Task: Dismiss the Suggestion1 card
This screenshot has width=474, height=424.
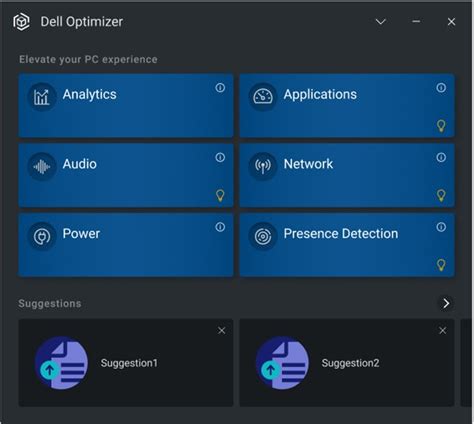Action: [x=221, y=331]
